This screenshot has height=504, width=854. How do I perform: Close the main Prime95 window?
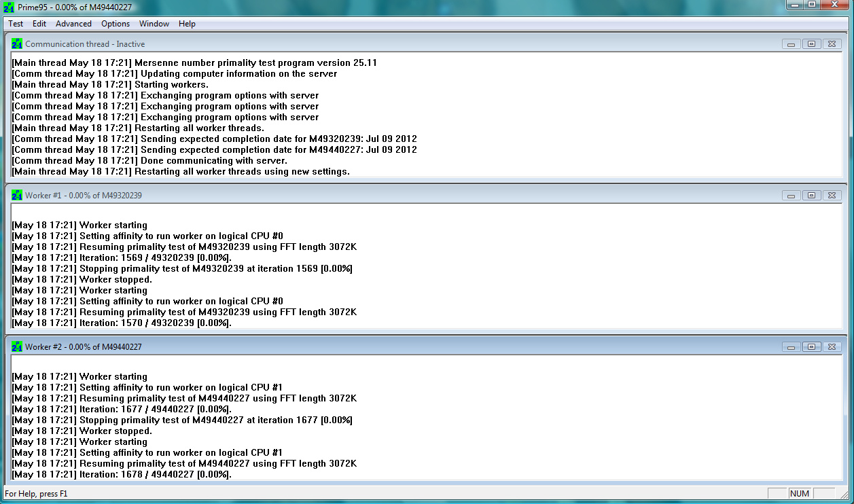pyautogui.click(x=835, y=5)
